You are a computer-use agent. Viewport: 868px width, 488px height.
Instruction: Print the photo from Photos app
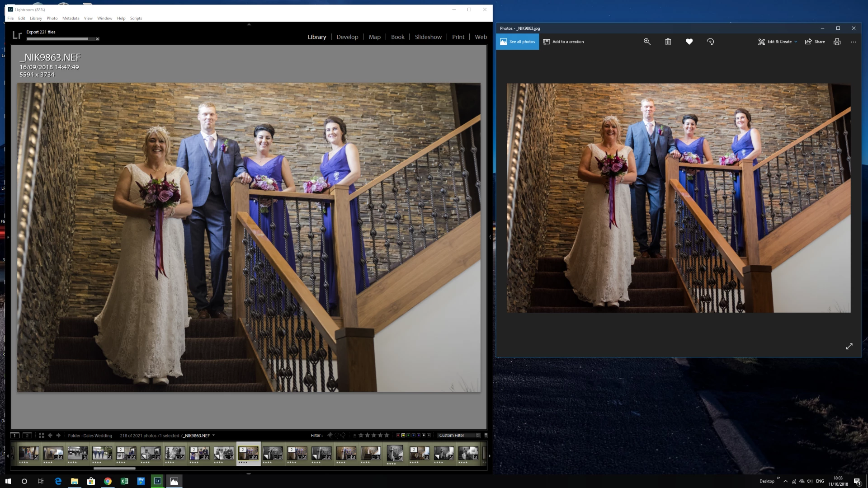coord(837,42)
